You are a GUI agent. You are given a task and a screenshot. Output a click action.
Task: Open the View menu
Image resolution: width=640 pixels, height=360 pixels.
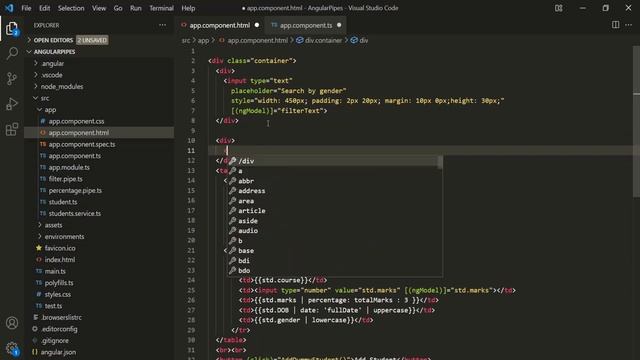click(x=99, y=8)
